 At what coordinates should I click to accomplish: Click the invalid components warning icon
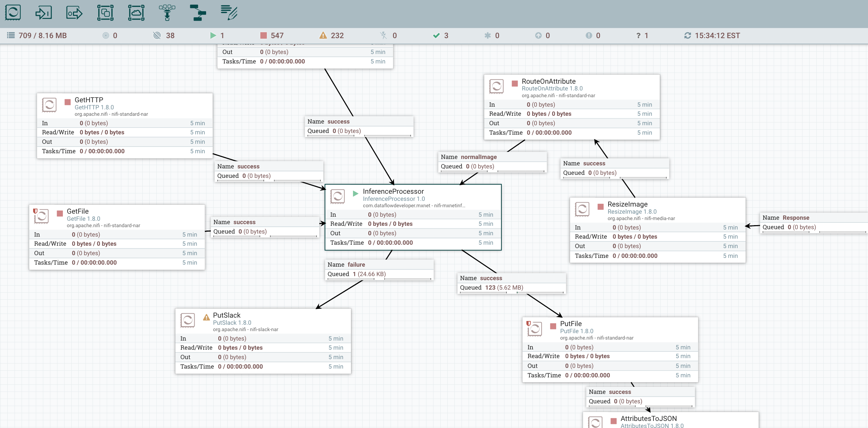323,35
